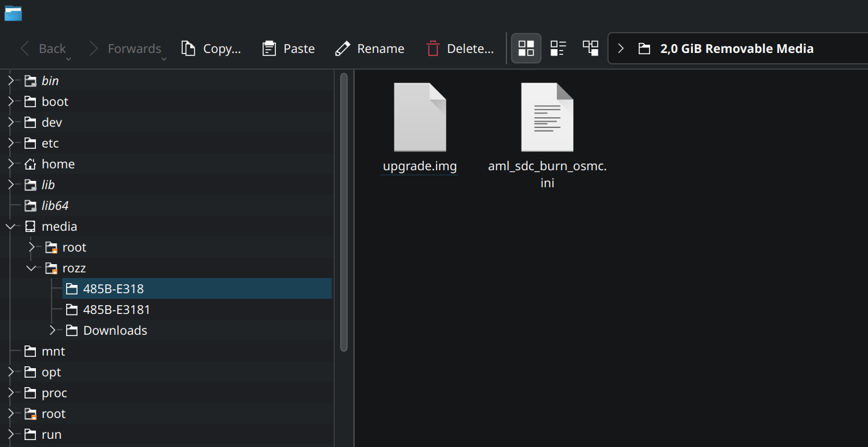Click the 2,0 GiB Removable Media breadcrumb
The image size is (868, 447).
click(736, 49)
